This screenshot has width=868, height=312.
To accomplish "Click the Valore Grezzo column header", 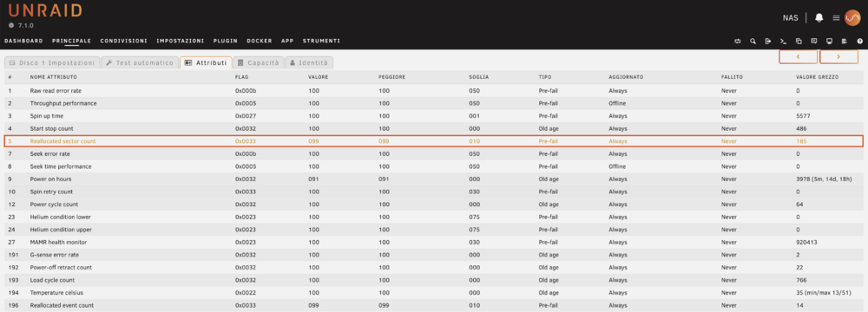I will (x=817, y=77).
